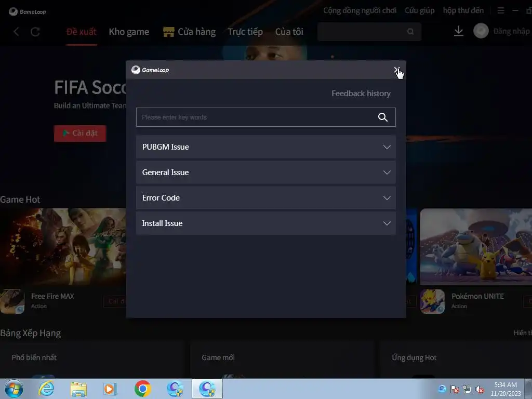Click the GameLoop tray icon
This screenshot has width=532, height=399.
click(442, 389)
